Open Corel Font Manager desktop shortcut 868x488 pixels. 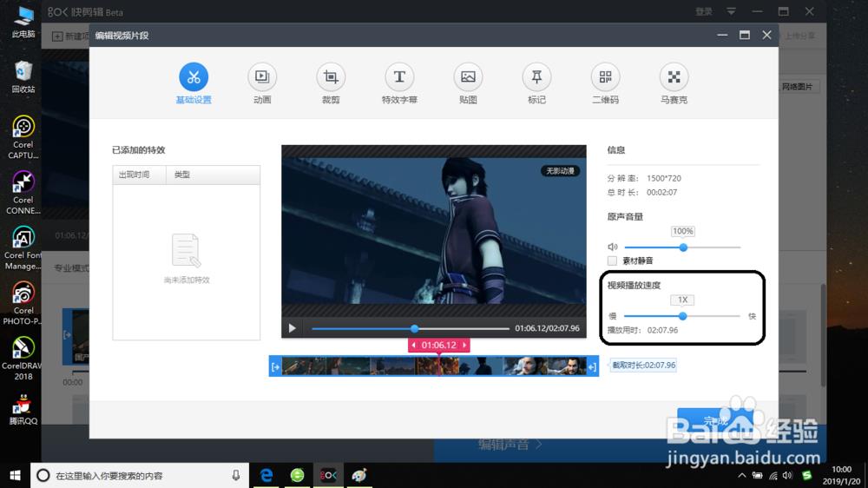[23, 248]
